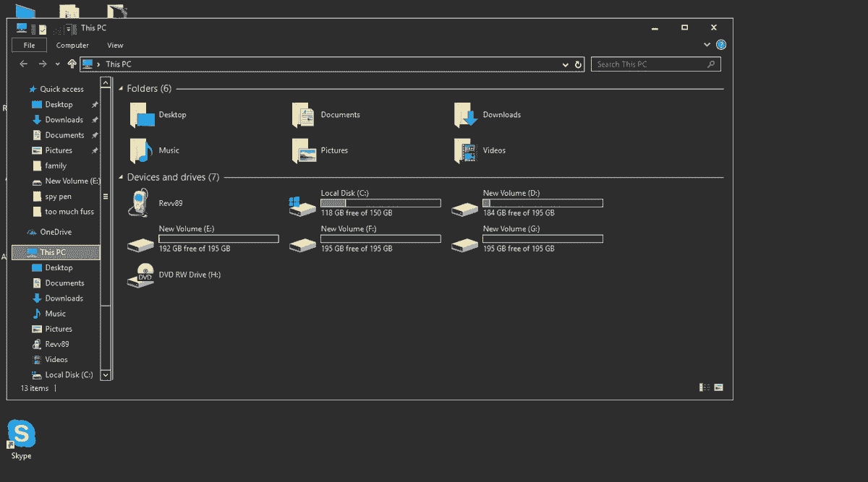Open the Videos folder icon
Screen dimensions: 868x482
[466, 150]
